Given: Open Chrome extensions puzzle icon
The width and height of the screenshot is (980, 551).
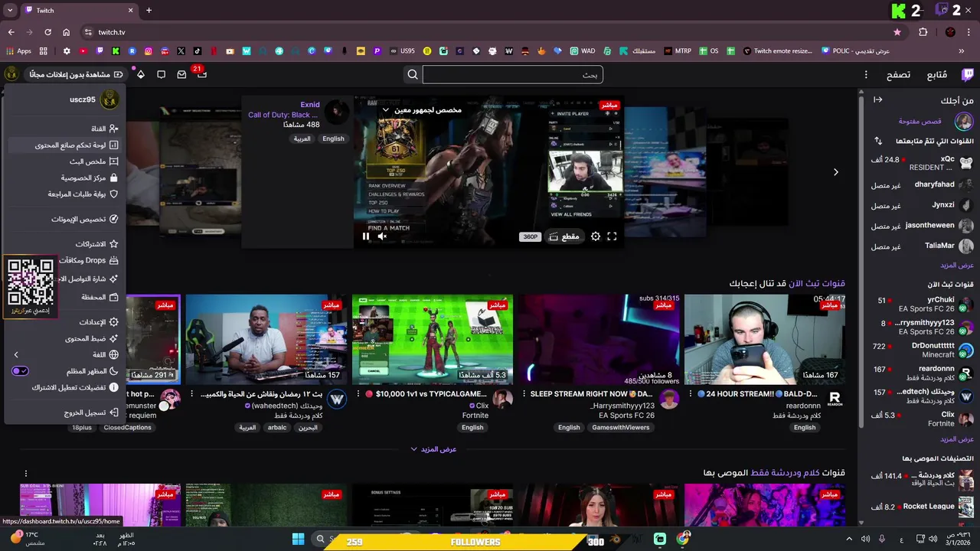Looking at the screenshot, I should [x=923, y=32].
